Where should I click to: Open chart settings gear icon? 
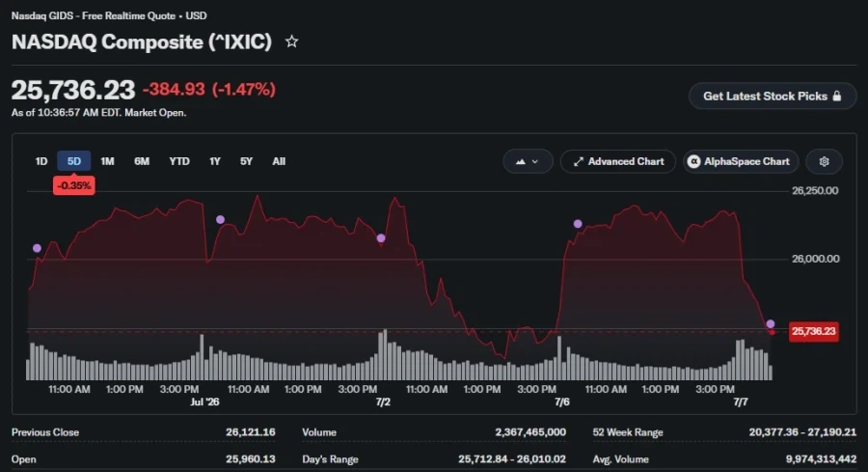point(824,161)
